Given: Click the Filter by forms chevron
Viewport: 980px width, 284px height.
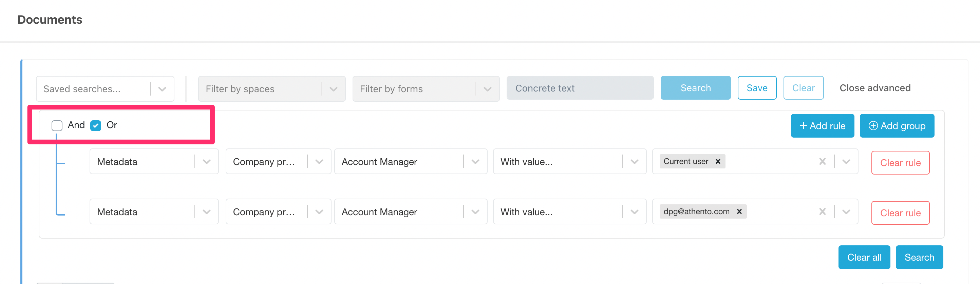Looking at the screenshot, I should pos(487,89).
